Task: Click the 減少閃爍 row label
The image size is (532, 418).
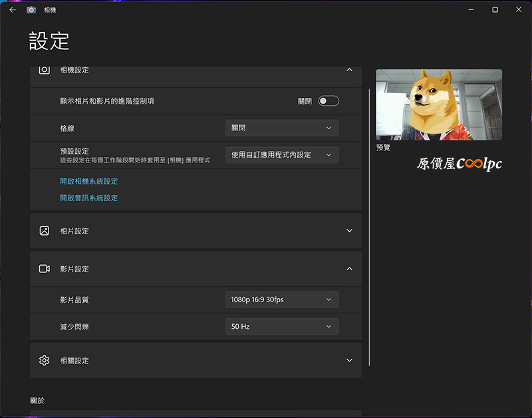Action: (x=74, y=327)
